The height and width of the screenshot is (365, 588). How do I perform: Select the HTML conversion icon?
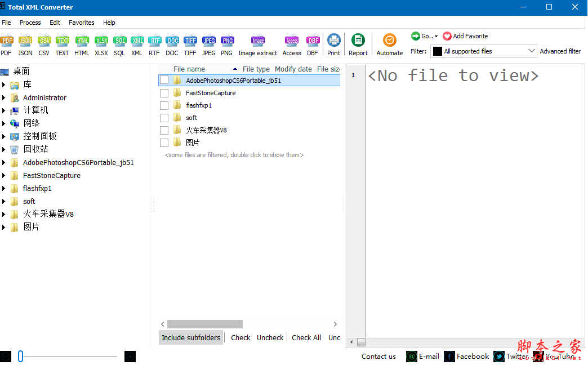[82, 41]
